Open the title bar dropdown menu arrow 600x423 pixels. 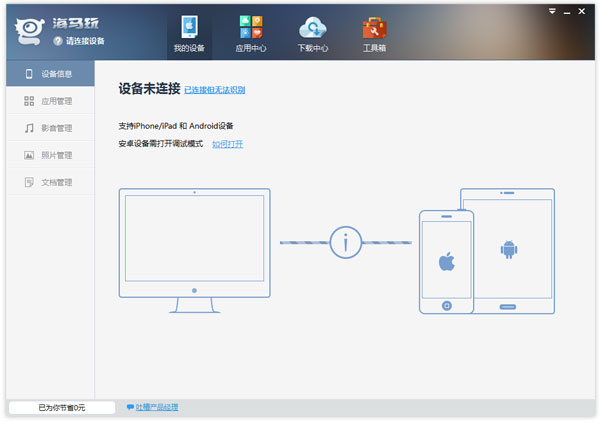tap(552, 11)
